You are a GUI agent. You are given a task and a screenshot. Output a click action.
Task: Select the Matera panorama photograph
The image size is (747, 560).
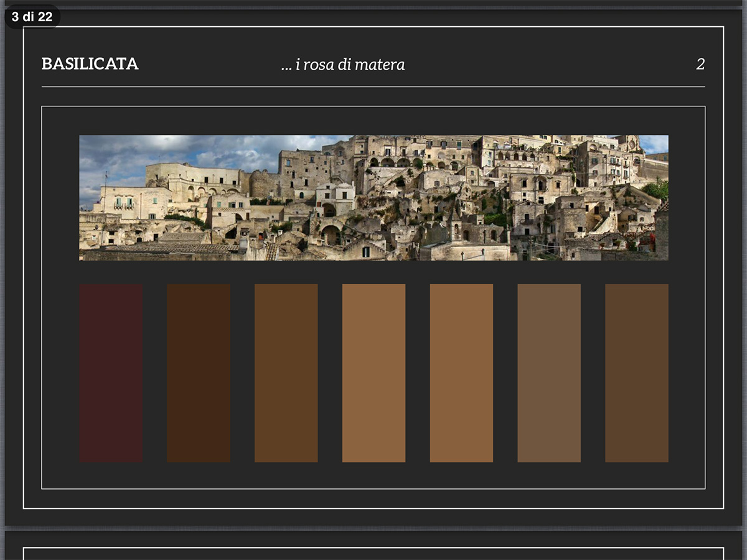click(x=374, y=198)
